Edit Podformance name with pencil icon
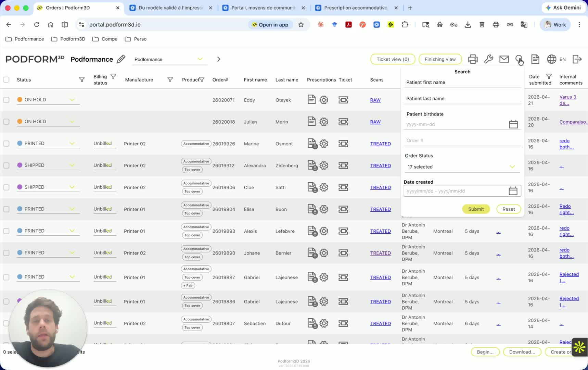Screen dimensions: 588x370 point(121,59)
